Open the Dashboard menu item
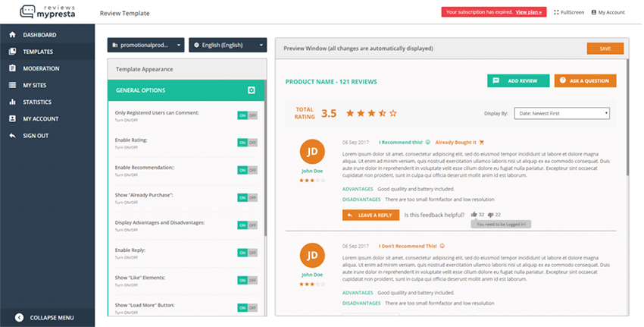 pos(47,35)
